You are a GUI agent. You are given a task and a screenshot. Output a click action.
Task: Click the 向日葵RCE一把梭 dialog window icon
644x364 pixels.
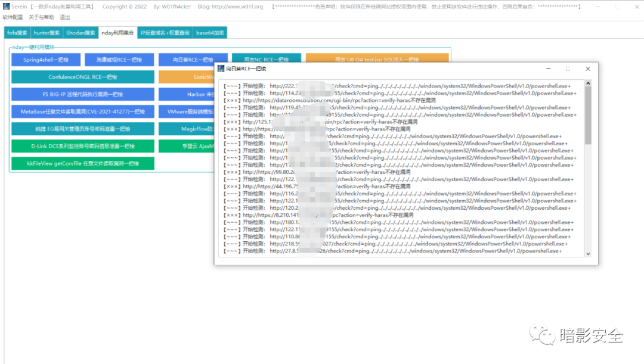click(221, 69)
